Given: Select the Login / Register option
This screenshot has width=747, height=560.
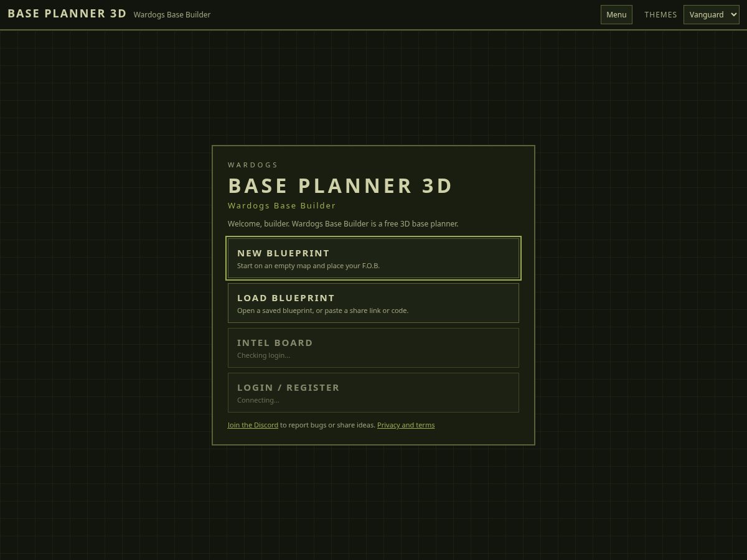Looking at the screenshot, I should point(374,393).
